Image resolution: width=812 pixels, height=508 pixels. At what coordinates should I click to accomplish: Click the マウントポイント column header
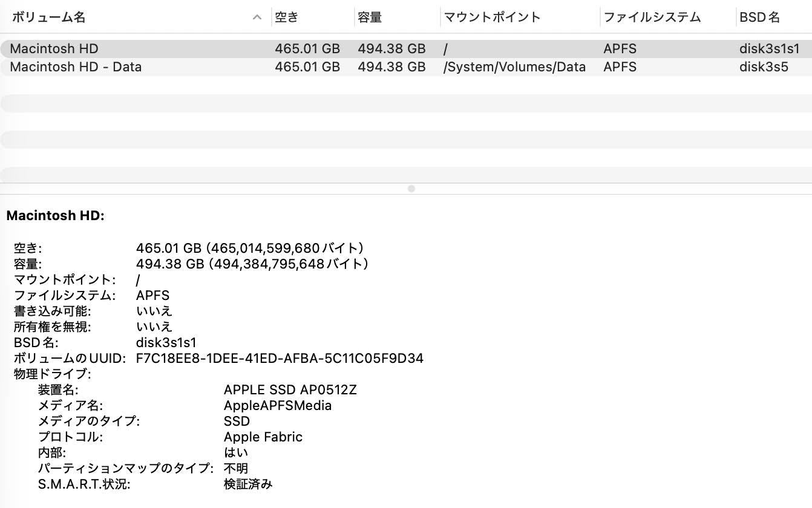pos(492,17)
